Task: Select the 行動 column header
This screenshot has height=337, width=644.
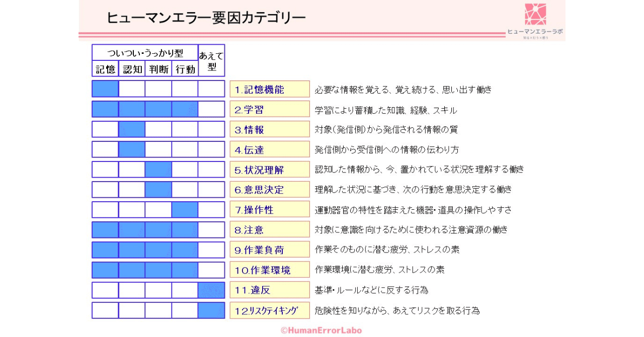Action: [185, 69]
